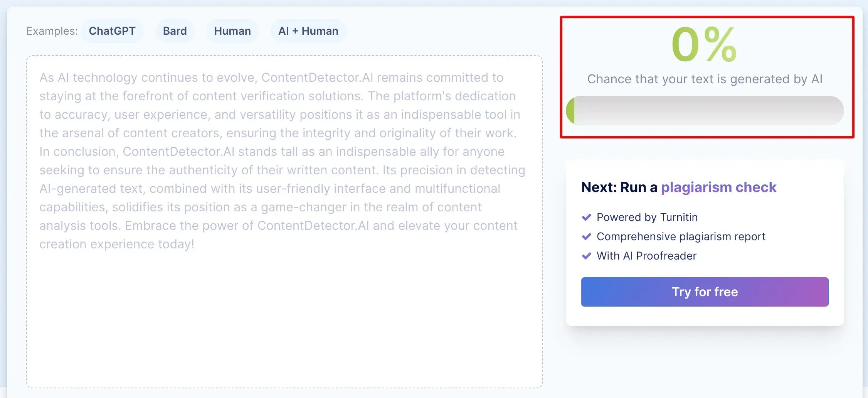The image size is (868, 398).
Task: Click the Examples label
Action: (x=52, y=31)
